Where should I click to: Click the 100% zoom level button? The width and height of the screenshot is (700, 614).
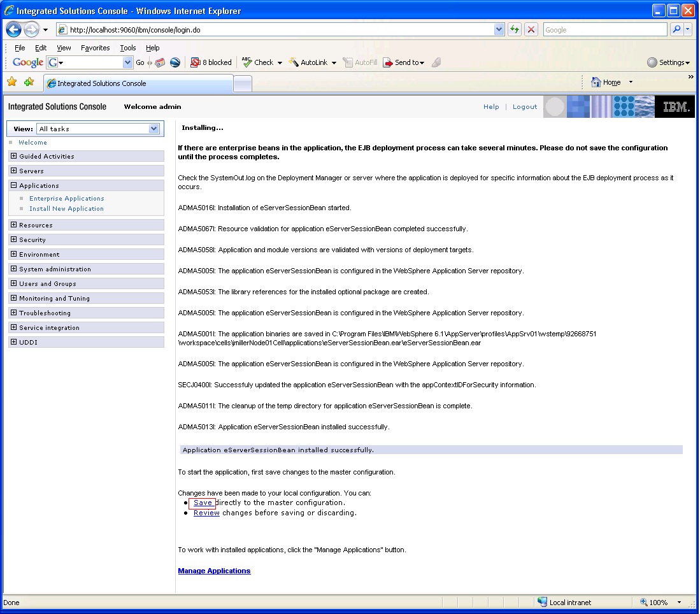point(655,603)
